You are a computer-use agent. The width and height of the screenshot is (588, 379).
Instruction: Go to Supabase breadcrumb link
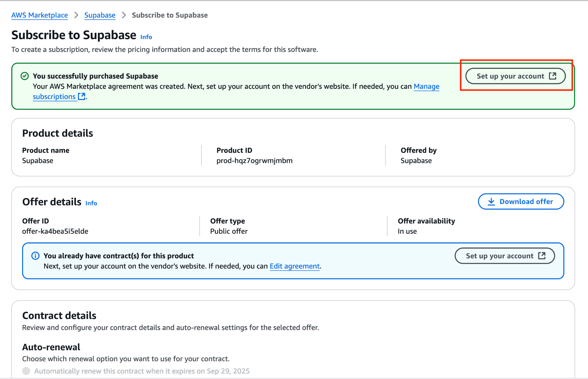tap(100, 15)
